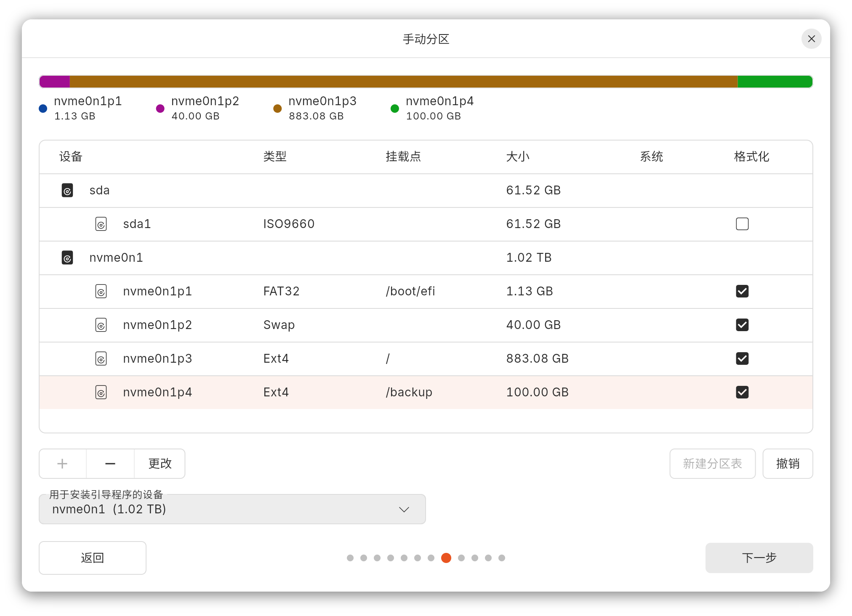Screen dimensions: 852x616
Task: Click the brown nvme0n1p3 bar segment
Action: (404, 82)
